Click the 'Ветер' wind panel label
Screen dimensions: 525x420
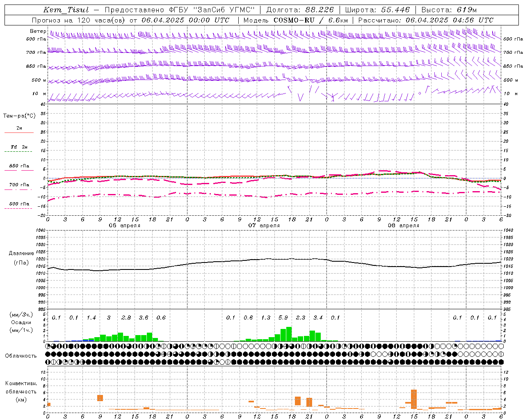coord(38,31)
